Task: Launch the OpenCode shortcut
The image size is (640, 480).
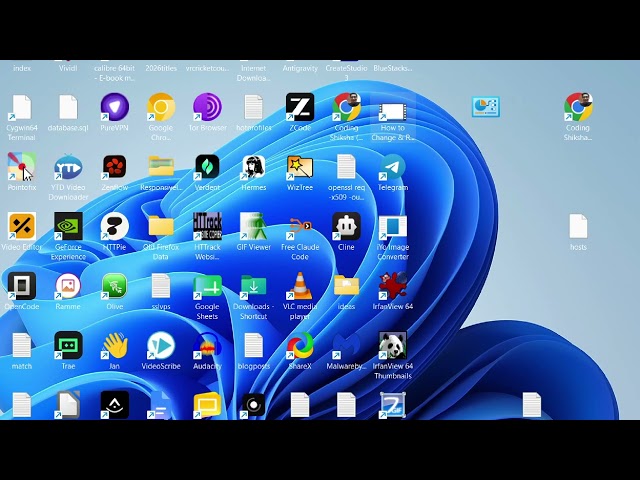Action: [22, 286]
